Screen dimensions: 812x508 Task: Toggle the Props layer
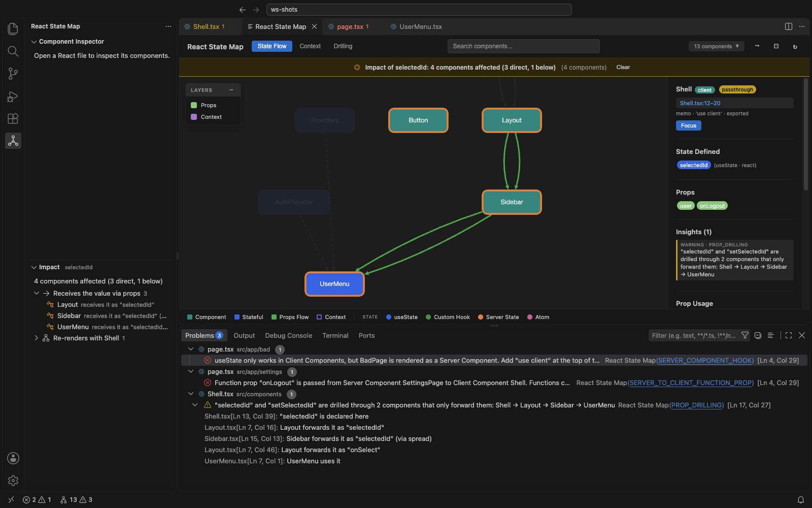tap(204, 105)
